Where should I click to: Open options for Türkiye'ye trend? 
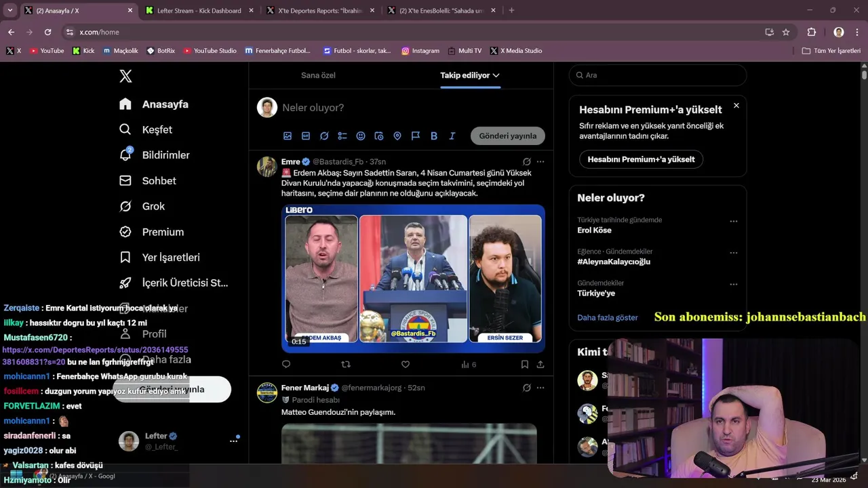tap(733, 284)
